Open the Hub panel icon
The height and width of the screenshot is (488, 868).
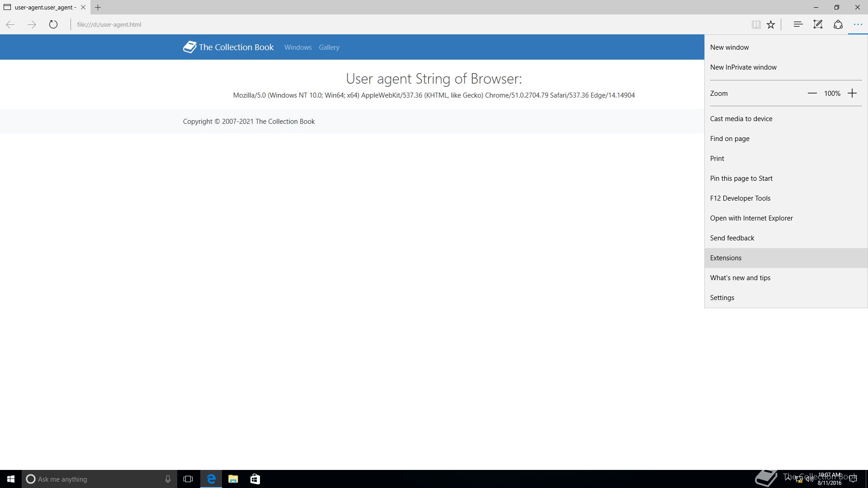(x=798, y=24)
